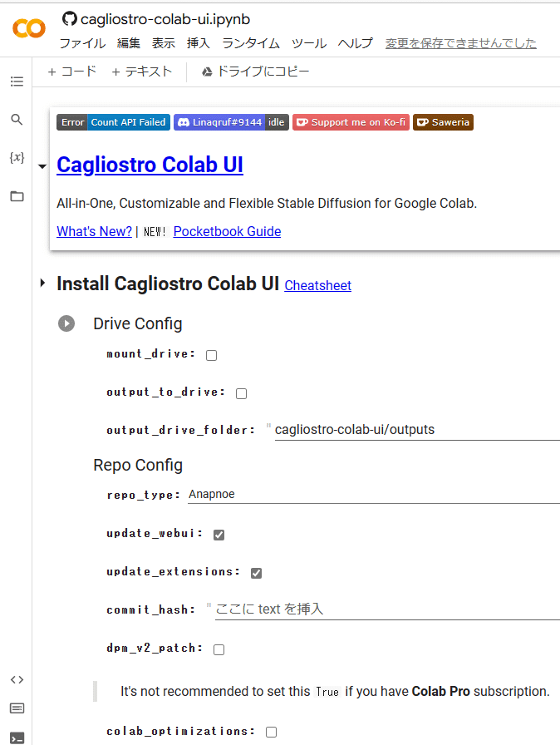This screenshot has height=745, width=560.
Task: Open the terminal icon at bottom left
Action: tap(17, 737)
